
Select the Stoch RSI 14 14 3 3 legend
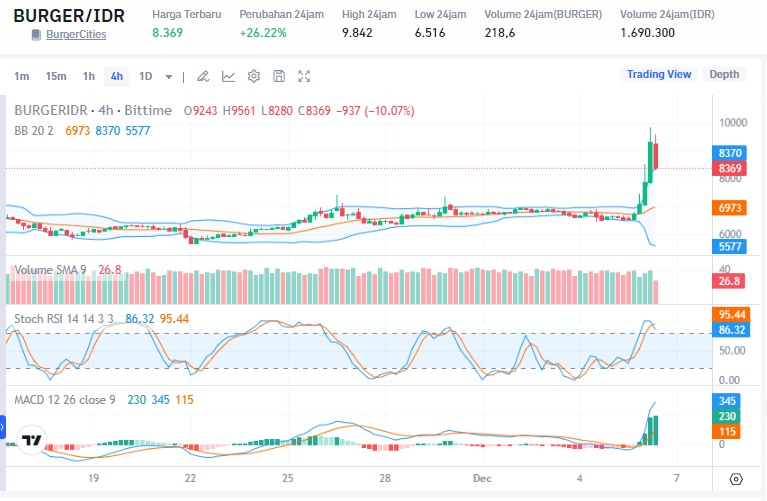click(64, 319)
